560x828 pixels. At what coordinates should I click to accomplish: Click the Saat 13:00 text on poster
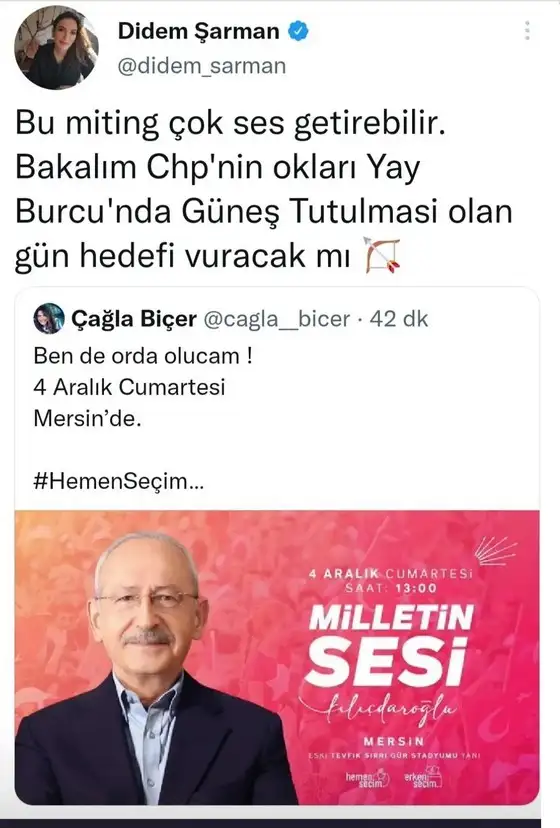click(391, 588)
